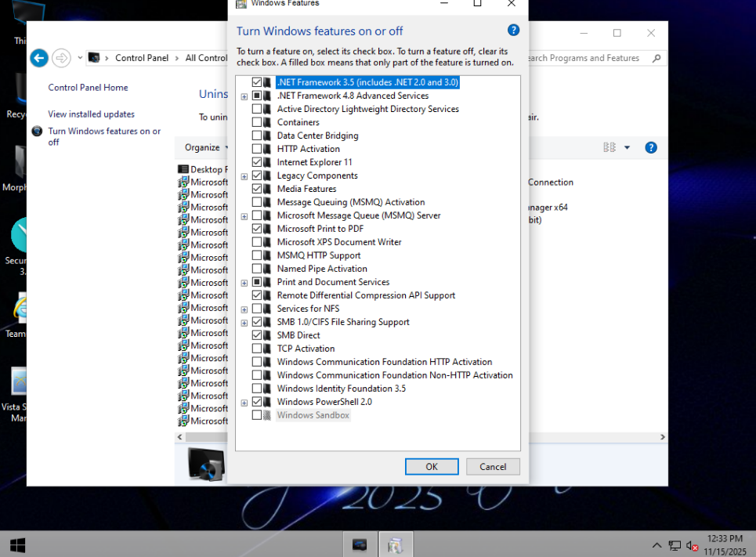
Task: Click the taskbar clock showing 12:33 PM
Action: pyautogui.click(x=725, y=539)
